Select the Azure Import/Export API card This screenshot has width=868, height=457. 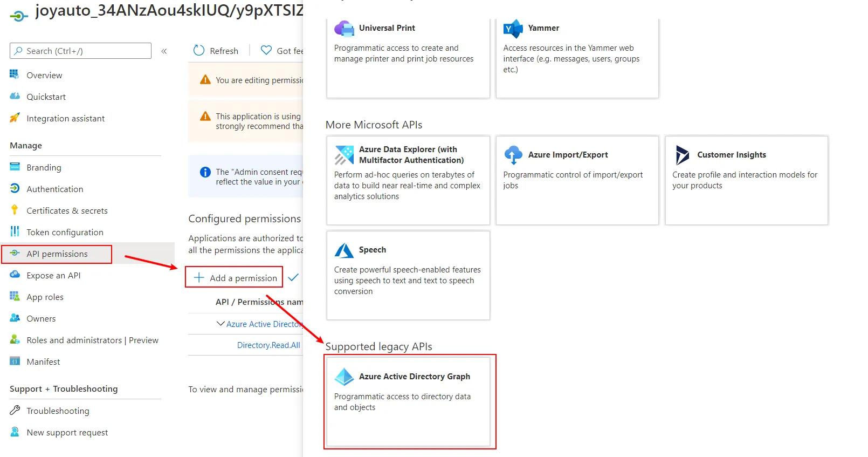click(x=577, y=180)
